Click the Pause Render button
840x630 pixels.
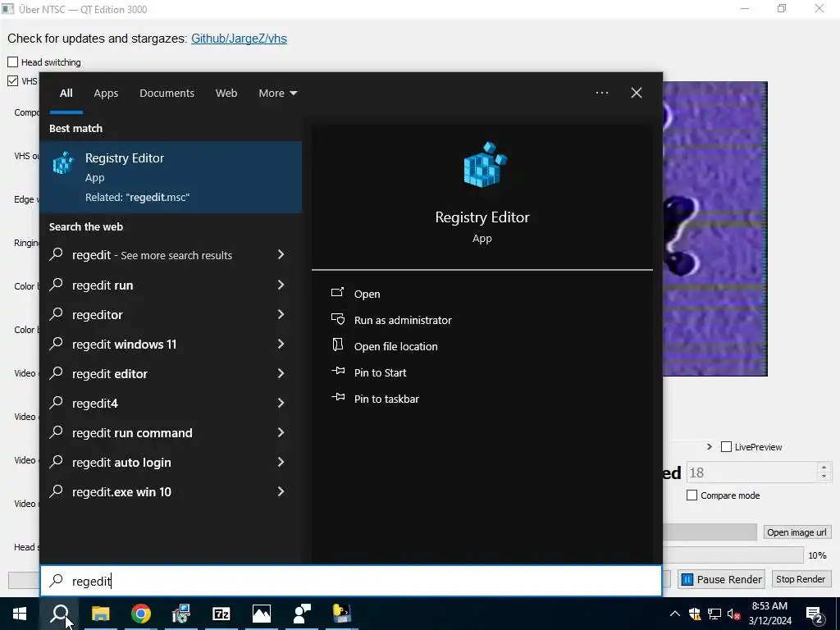722,579
